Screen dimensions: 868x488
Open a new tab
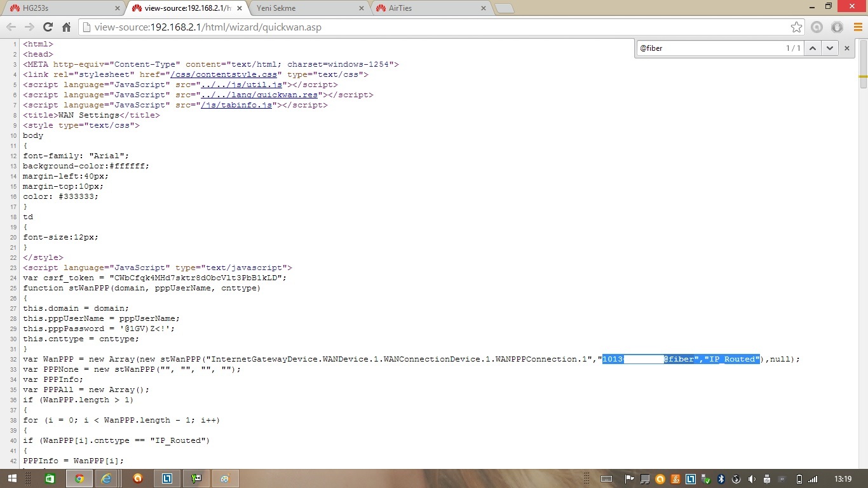(x=504, y=9)
